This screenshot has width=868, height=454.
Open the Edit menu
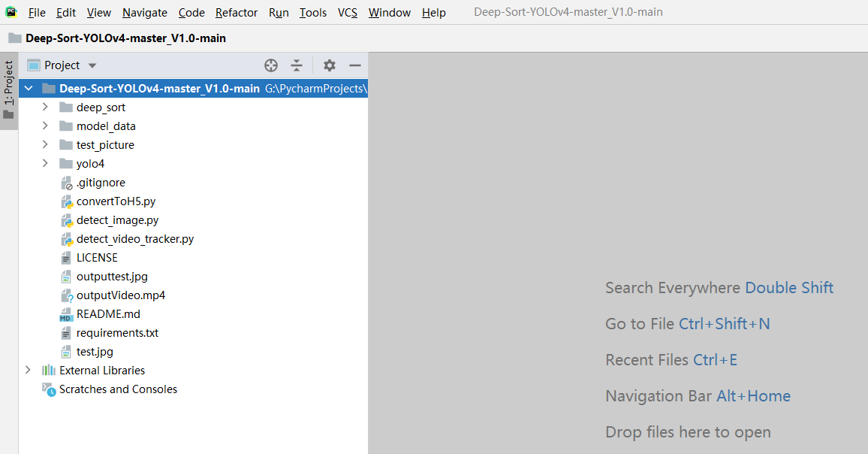pos(66,12)
